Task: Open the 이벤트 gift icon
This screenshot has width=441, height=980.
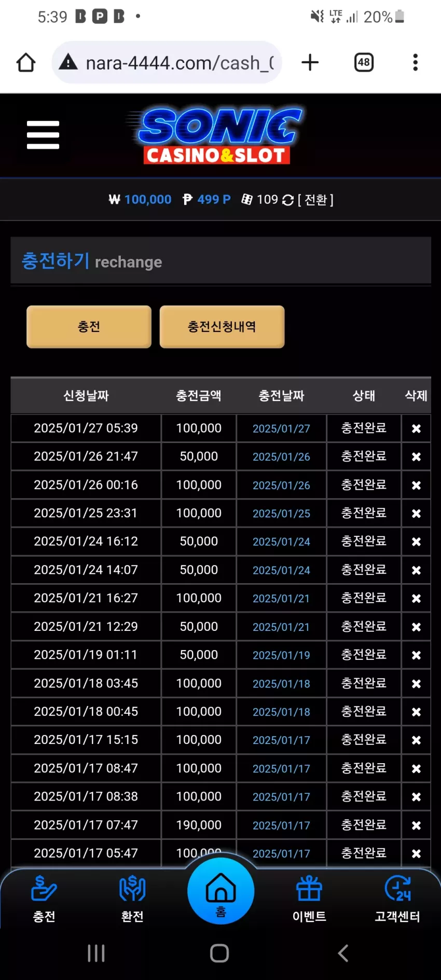Action: [x=309, y=899]
